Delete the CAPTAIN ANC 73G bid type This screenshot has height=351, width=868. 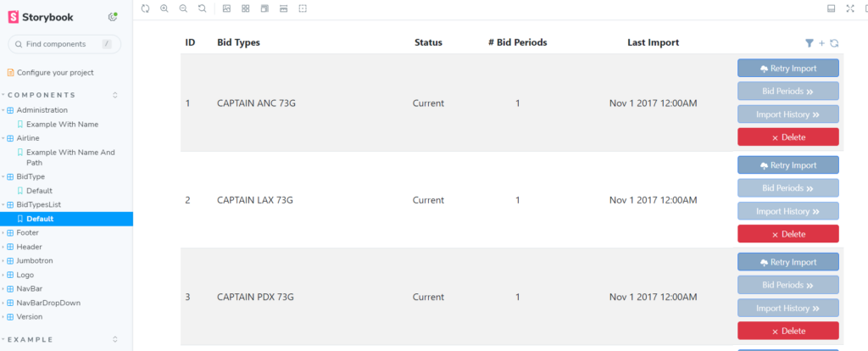click(x=787, y=137)
